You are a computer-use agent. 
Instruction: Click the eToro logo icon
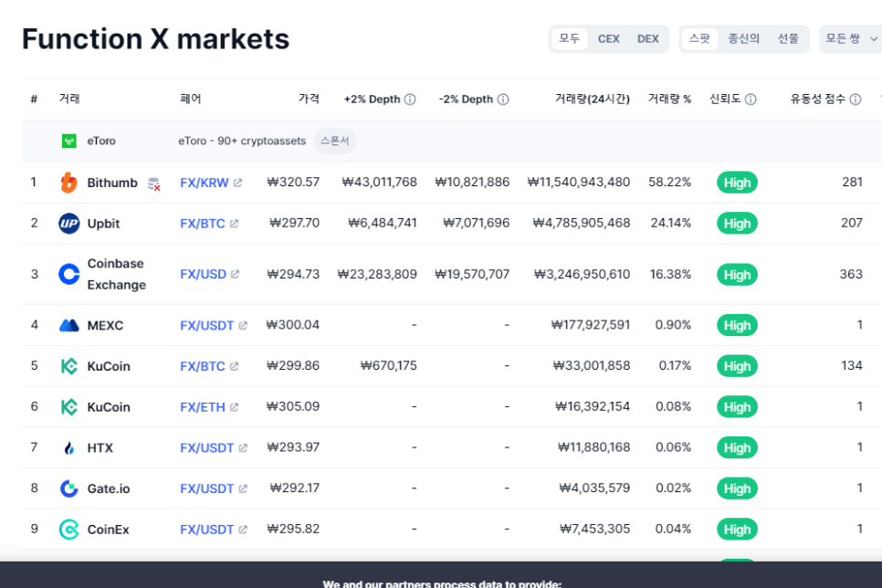point(68,141)
